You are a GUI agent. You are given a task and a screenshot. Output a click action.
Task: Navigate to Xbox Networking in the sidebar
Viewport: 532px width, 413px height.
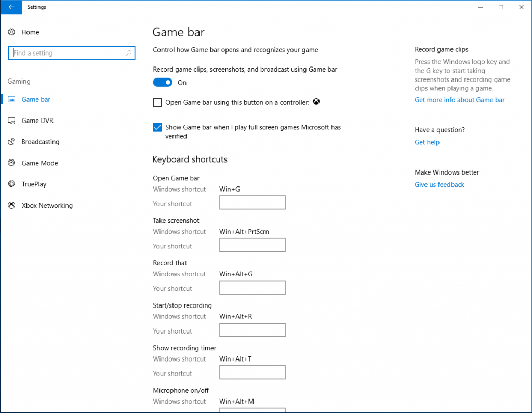coord(47,205)
